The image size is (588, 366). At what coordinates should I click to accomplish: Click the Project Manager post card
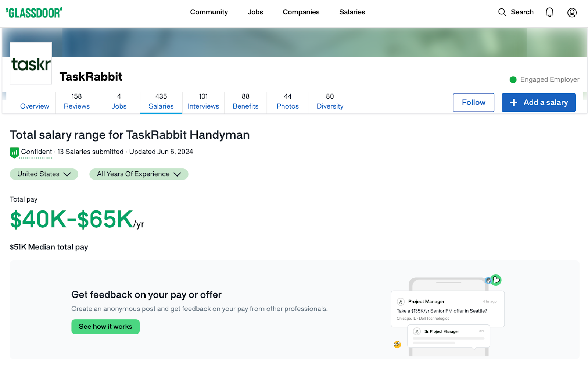[x=448, y=309]
